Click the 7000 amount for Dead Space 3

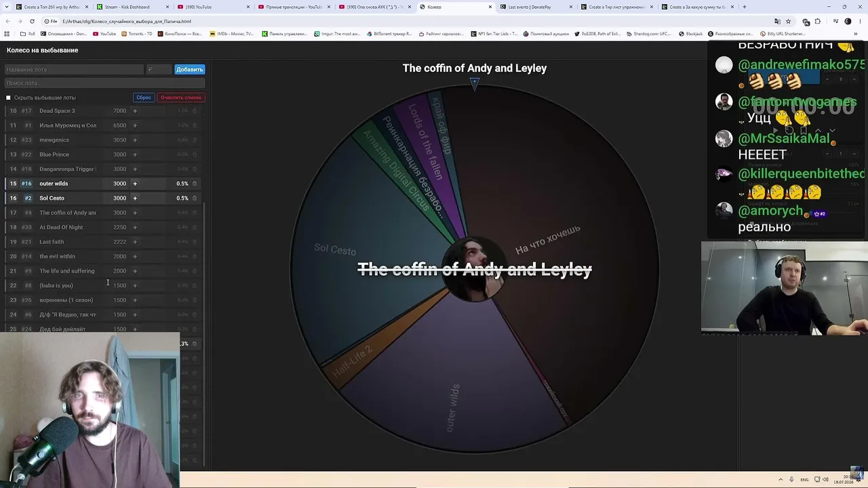click(119, 111)
